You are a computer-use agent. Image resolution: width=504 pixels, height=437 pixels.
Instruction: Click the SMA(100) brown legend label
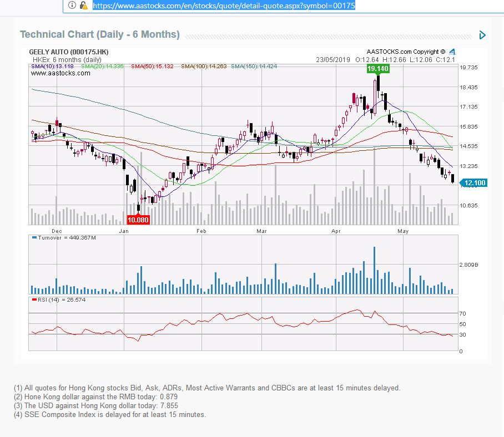point(204,67)
